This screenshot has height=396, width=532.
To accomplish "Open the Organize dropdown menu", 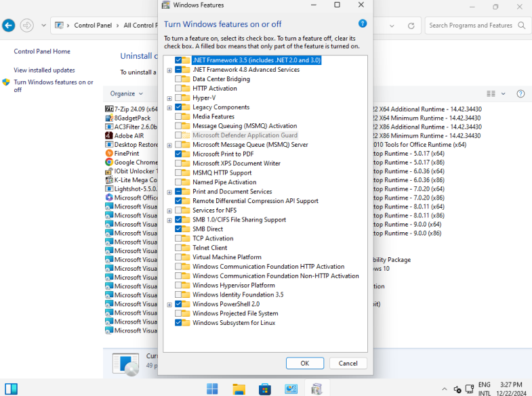I will pyautogui.click(x=126, y=93).
